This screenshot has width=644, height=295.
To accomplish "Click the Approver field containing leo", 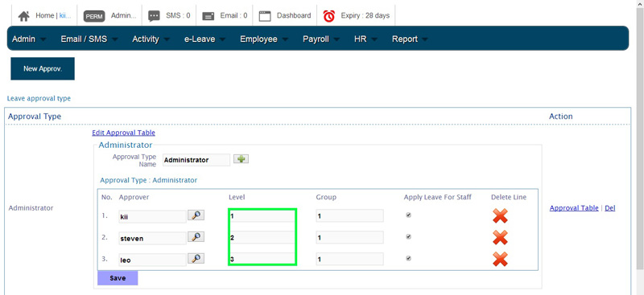I will click(152, 260).
